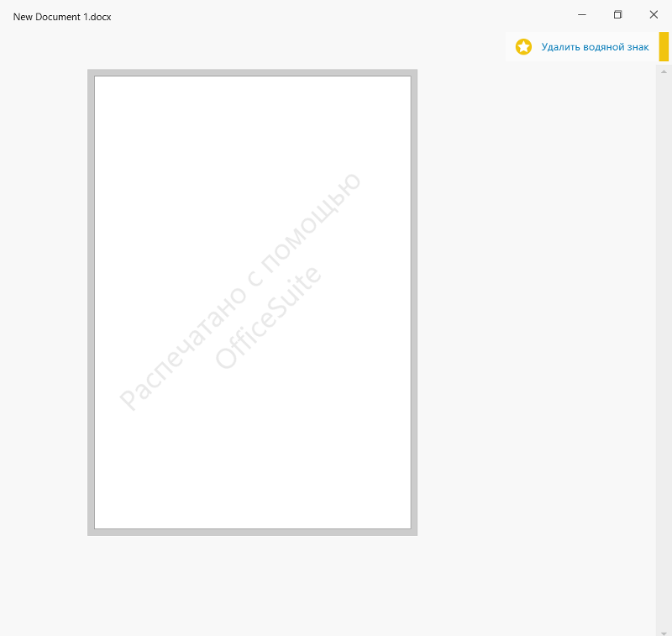Click the vertical scrollbar track
Screen dimensions: 672x636
pos(664,351)
